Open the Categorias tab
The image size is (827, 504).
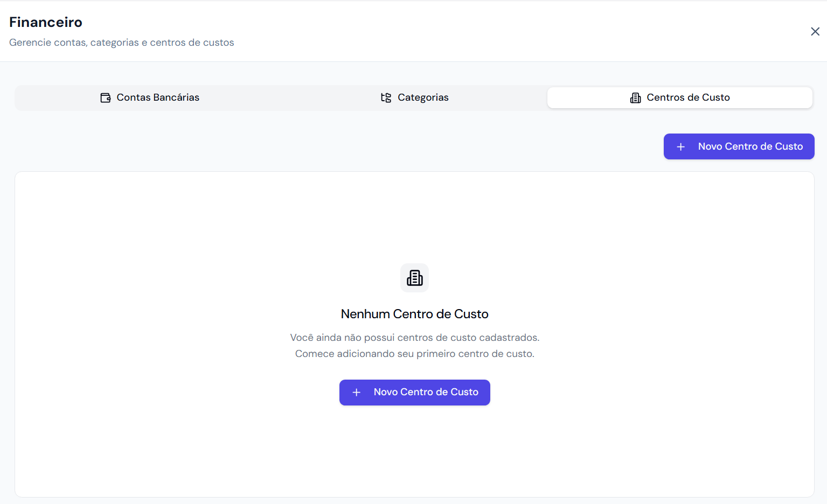(x=414, y=97)
